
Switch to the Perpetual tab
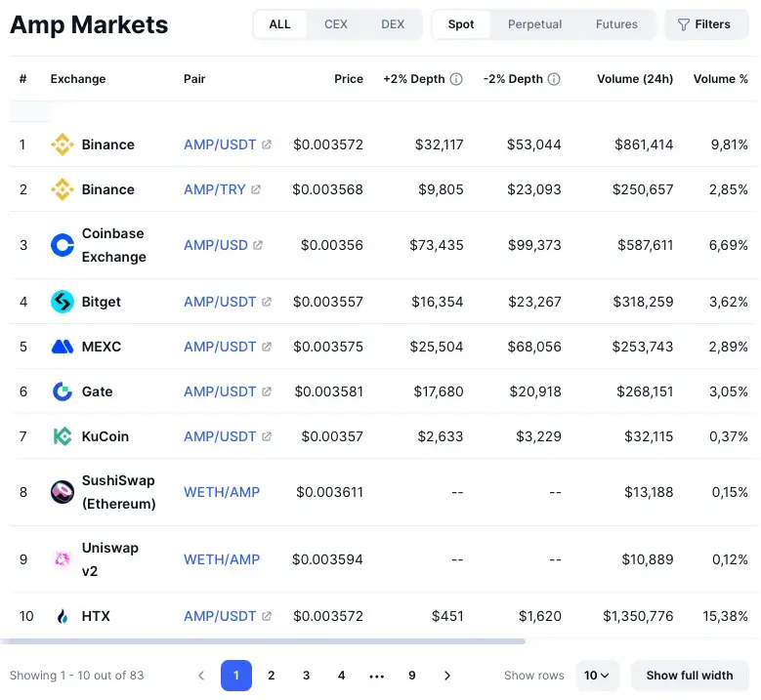(x=534, y=24)
